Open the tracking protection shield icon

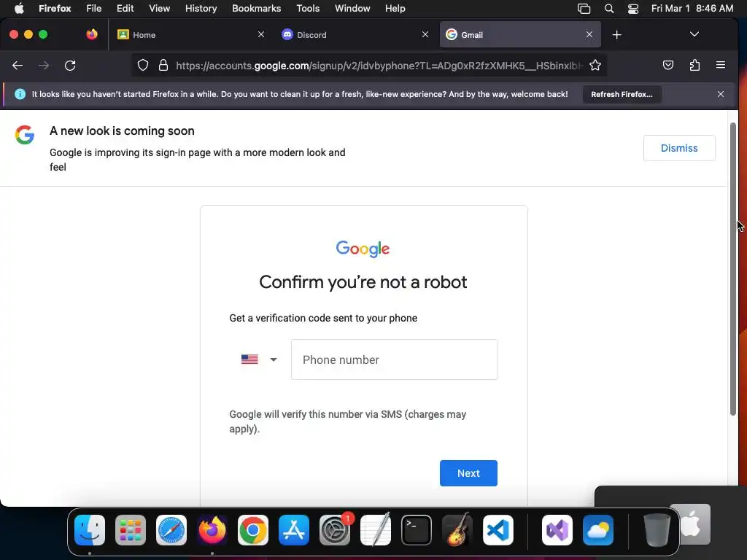coord(143,65)
